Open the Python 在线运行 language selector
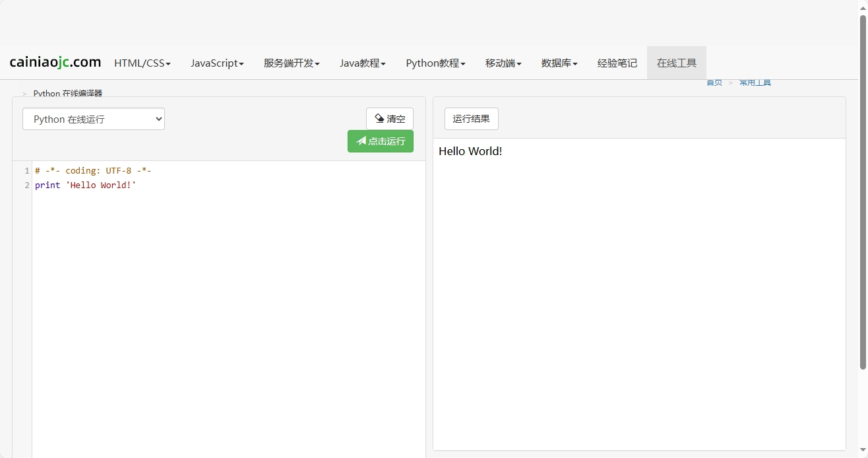The width and height of the screenshot is (868, 458). 94,119
